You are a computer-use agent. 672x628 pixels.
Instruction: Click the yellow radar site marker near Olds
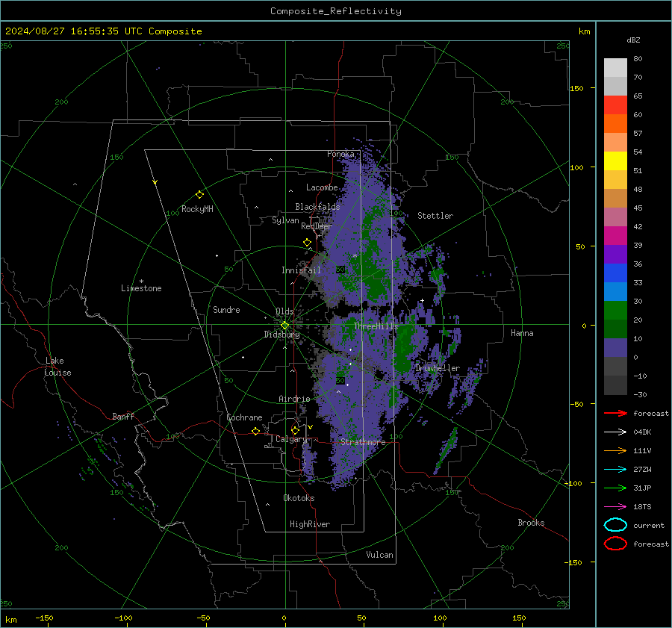tap(285, 326)
